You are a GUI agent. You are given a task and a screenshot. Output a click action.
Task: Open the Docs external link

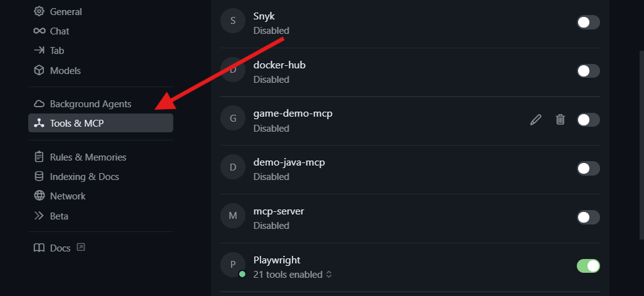60,248
